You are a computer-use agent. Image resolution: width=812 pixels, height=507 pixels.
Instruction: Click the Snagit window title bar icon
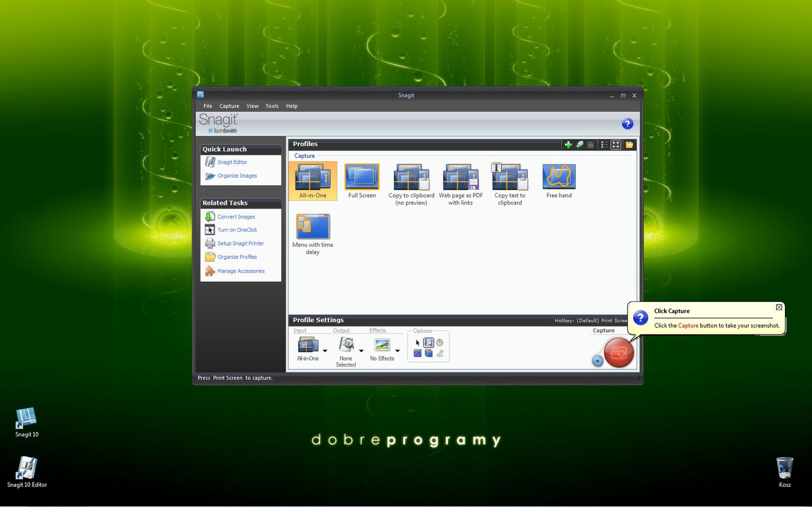click(x=200, y=95)
